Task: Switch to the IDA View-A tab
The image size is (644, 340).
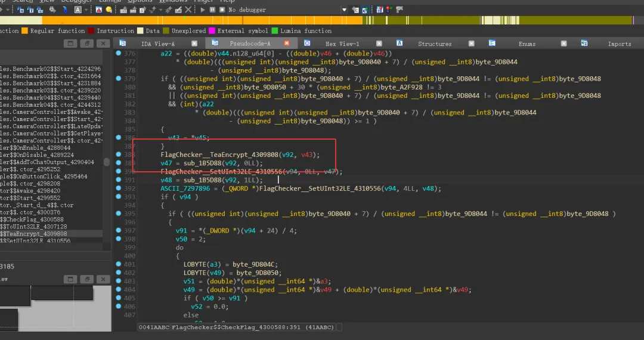Action: tap(157, 44)
